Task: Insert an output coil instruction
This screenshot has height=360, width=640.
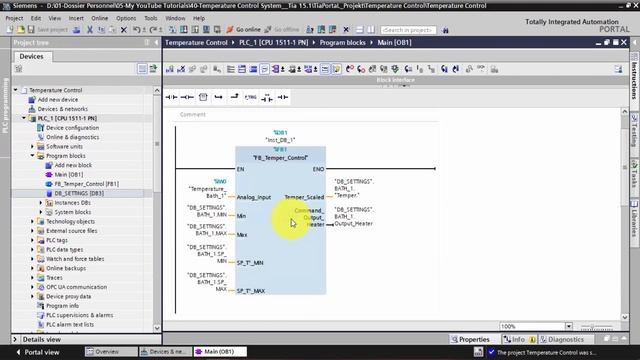Action: [x=187, y=97]
